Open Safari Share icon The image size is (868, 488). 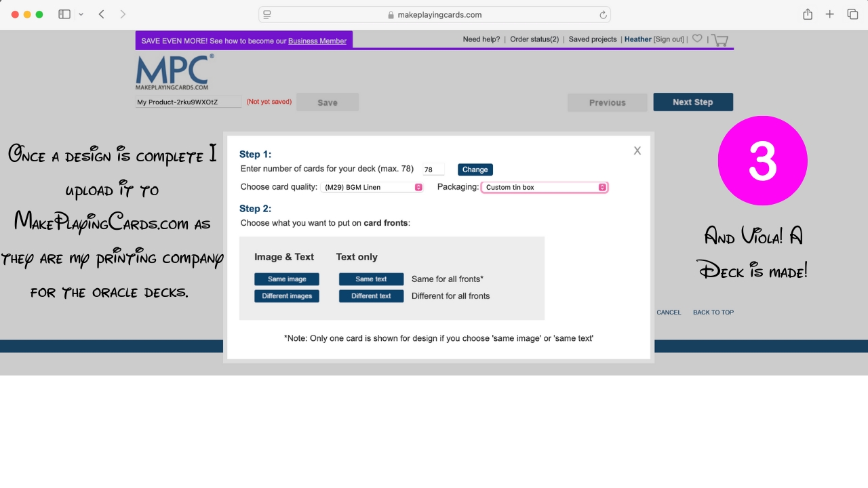[808, 14]
